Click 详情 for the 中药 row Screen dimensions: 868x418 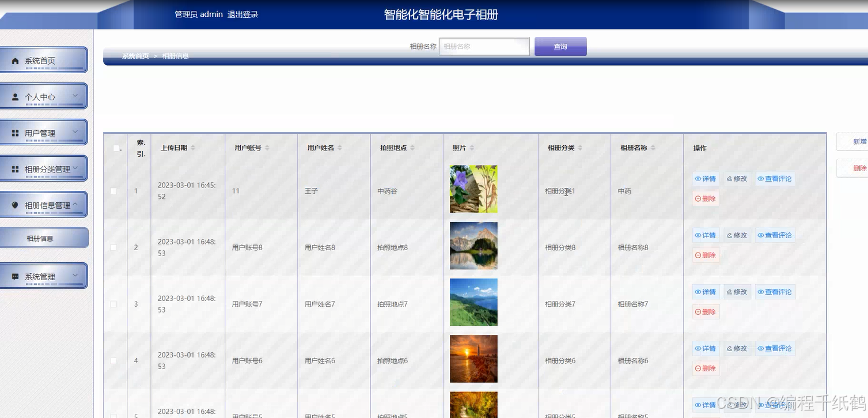[x=706, y=179]
